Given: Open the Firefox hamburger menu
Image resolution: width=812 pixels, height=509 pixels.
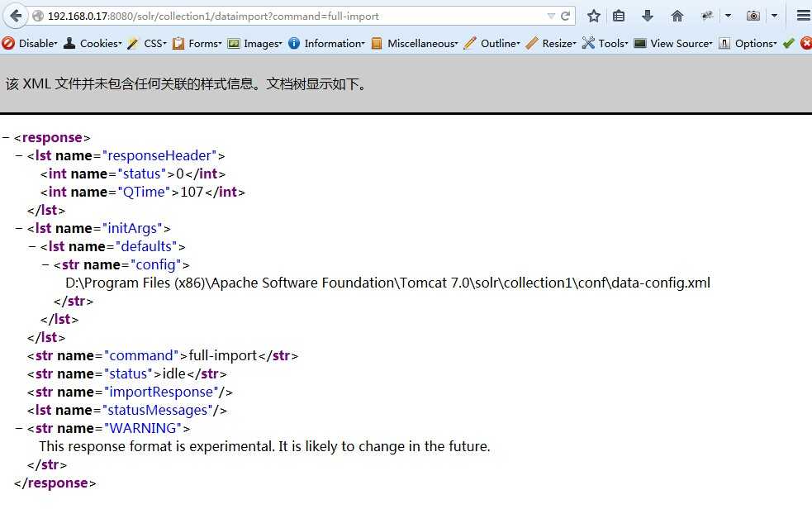Looking at the screenshot, I should [x=802, y=16].
